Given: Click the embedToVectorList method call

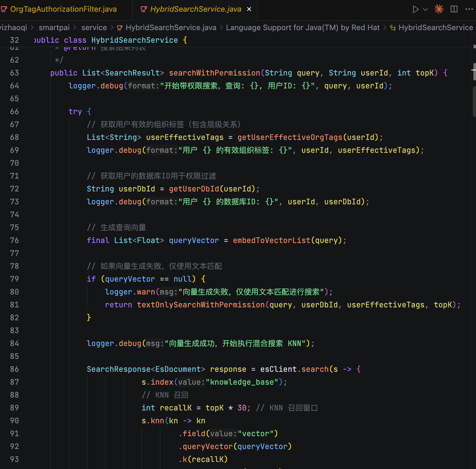Looking at the screenshot, I should 272,240.
